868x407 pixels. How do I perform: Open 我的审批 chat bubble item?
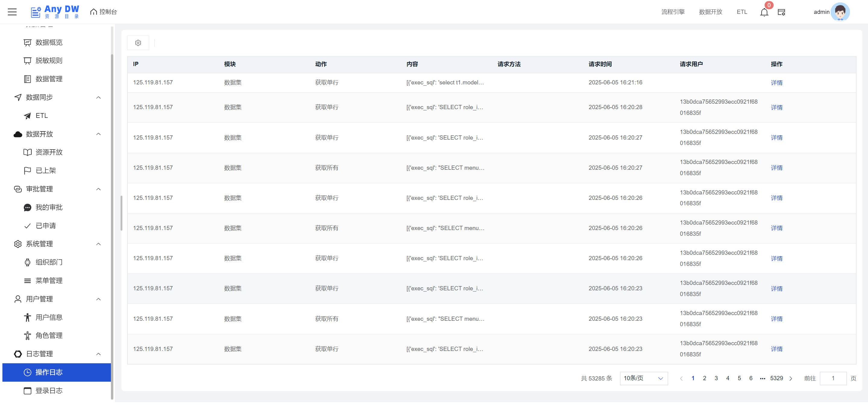tap(49, 207)
